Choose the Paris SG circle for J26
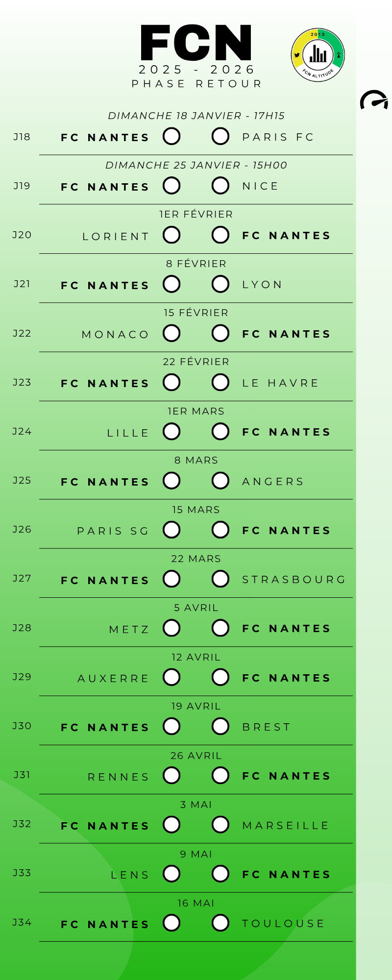Image resolution: width=392 pixels, height=980 pixels. click(171, 530)
